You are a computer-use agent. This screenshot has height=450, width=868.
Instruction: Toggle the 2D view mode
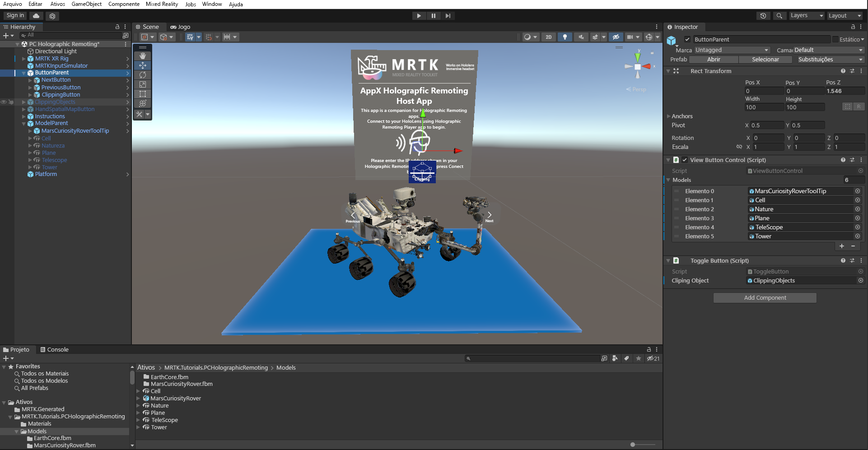click(x=548, y=37)
